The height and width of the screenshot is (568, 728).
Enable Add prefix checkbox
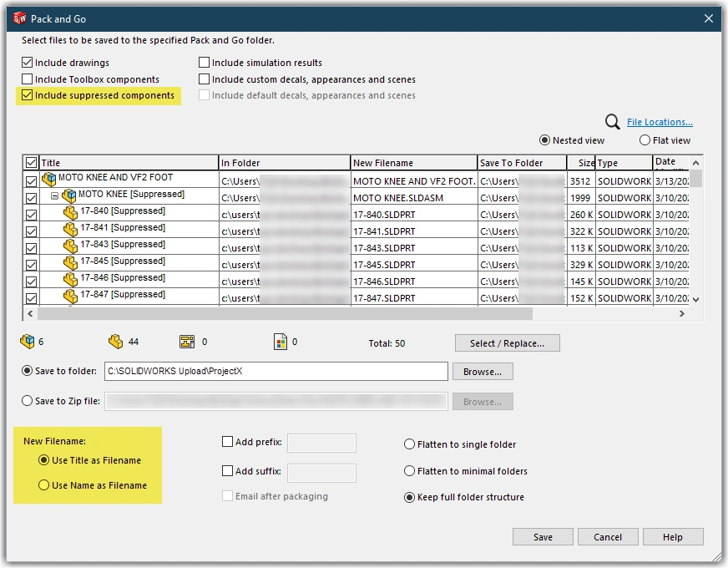click(227, 442)
